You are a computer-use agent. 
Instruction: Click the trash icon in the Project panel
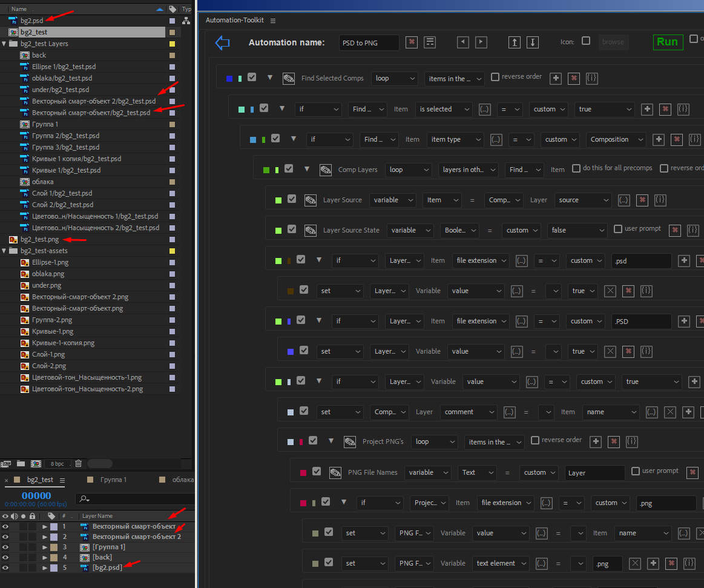[78, 464]
